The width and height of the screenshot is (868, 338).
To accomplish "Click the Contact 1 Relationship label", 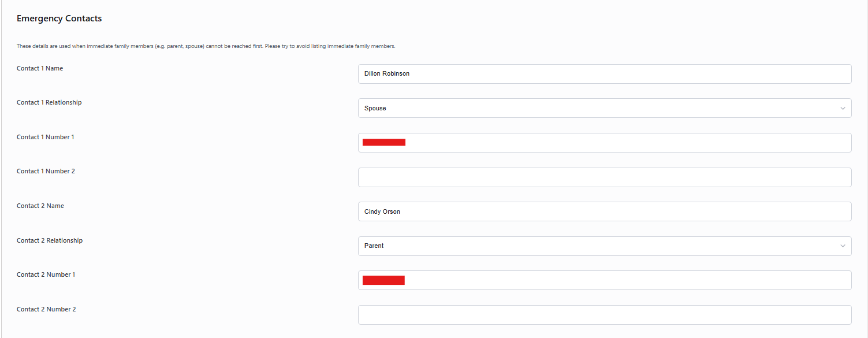I will coord(49,102).
